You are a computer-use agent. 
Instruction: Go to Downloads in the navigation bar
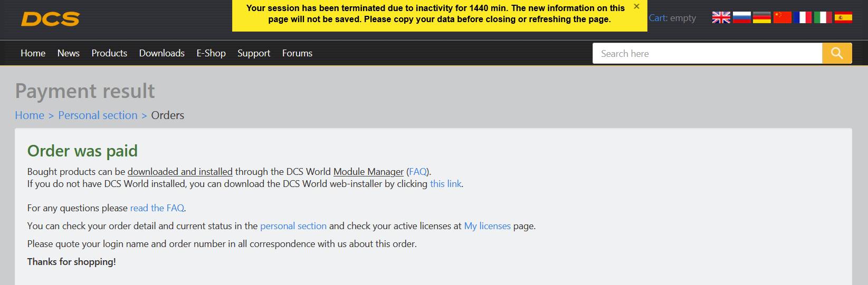tap(162, 53)
